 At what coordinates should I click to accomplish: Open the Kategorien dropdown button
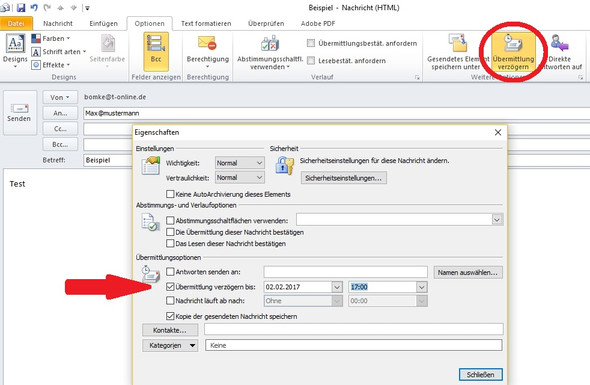(170, 345)
